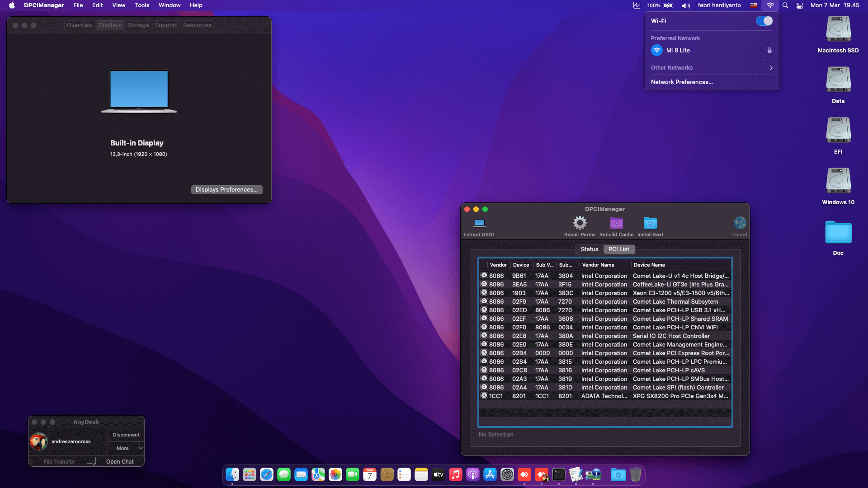Open Launchpad from the Dock
The height and width of the screenshot is (488, 868).
click(x=250, y=474)
